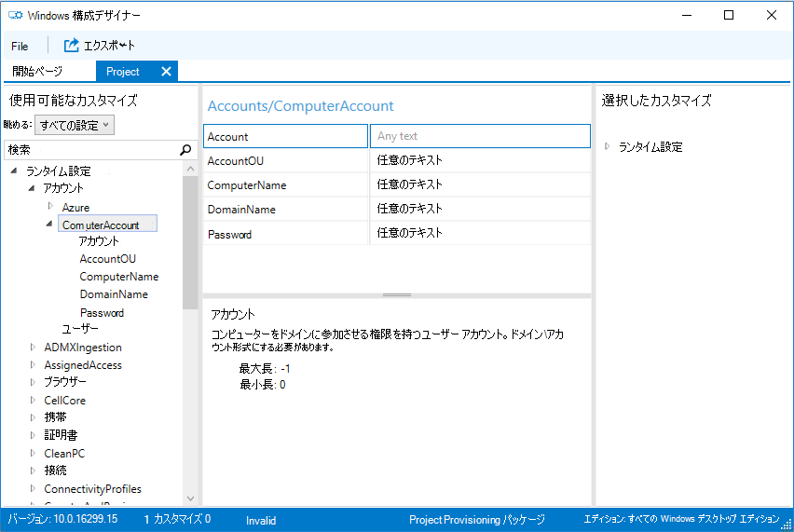The image size is (794, 532).
Task: Click the エディション status bar entry
Action: [x=681, y=519]
